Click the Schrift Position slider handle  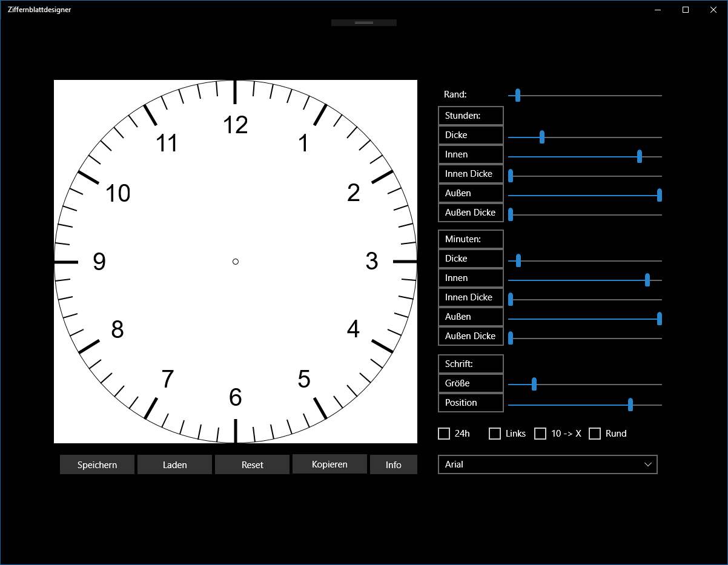pyautogui.click(x=630, y=405)
